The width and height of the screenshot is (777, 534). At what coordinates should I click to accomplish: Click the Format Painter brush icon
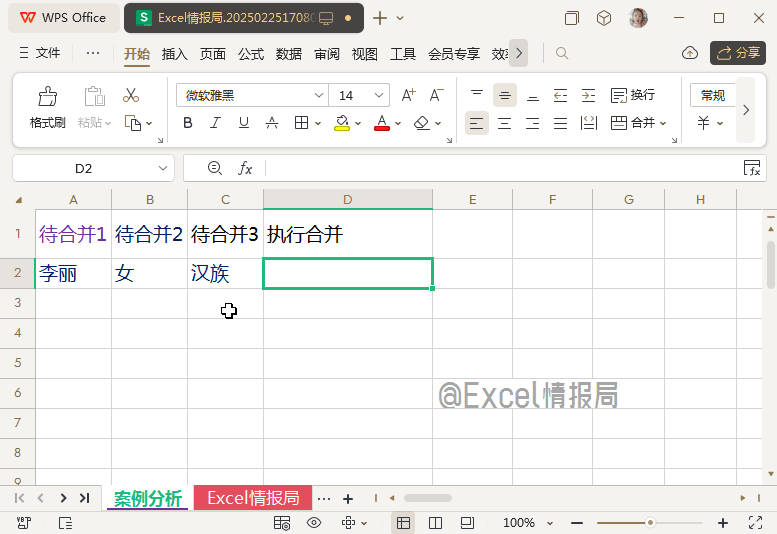[47, 97]
